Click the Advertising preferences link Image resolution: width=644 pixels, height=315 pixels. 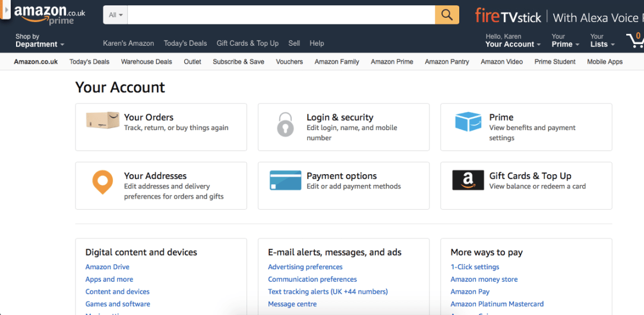tap(305, 267)
